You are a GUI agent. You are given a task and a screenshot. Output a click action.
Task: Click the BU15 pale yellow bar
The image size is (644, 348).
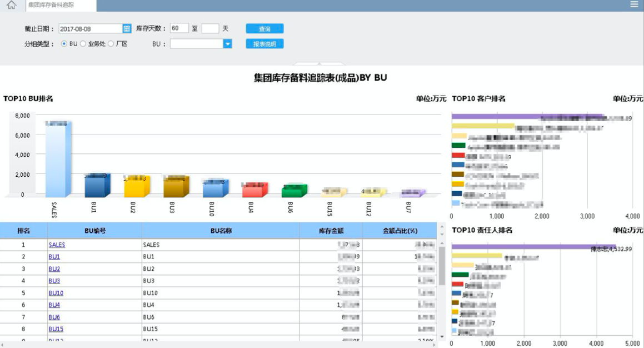point(333,192)
